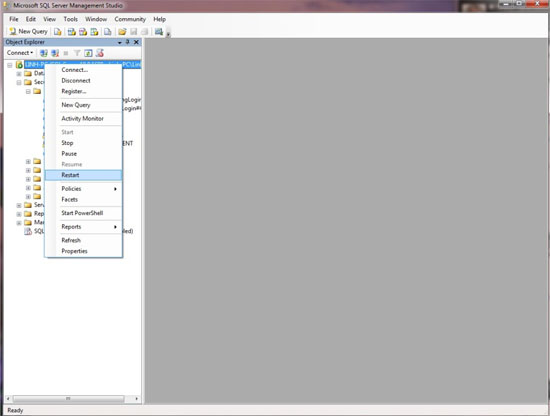550x416 pixels.
Task: Open the Reports submenu
Action: click(83, 227)
